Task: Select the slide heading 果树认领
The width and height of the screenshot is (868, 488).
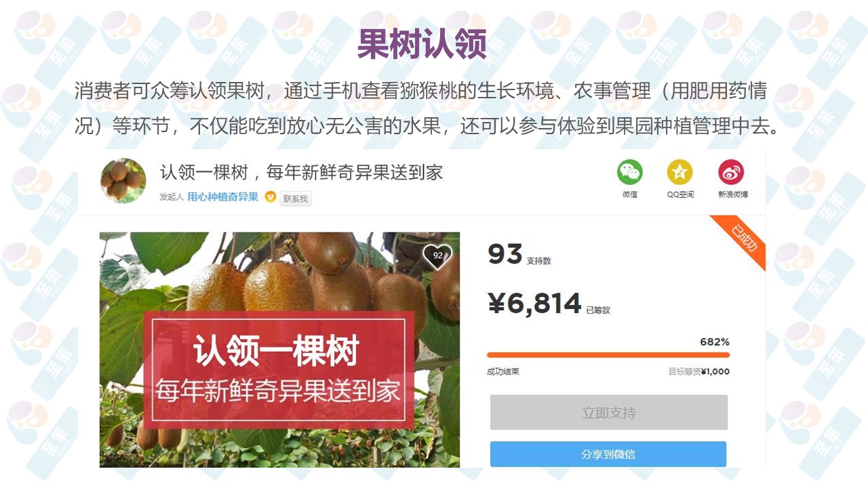Action: tap(422, 43)
